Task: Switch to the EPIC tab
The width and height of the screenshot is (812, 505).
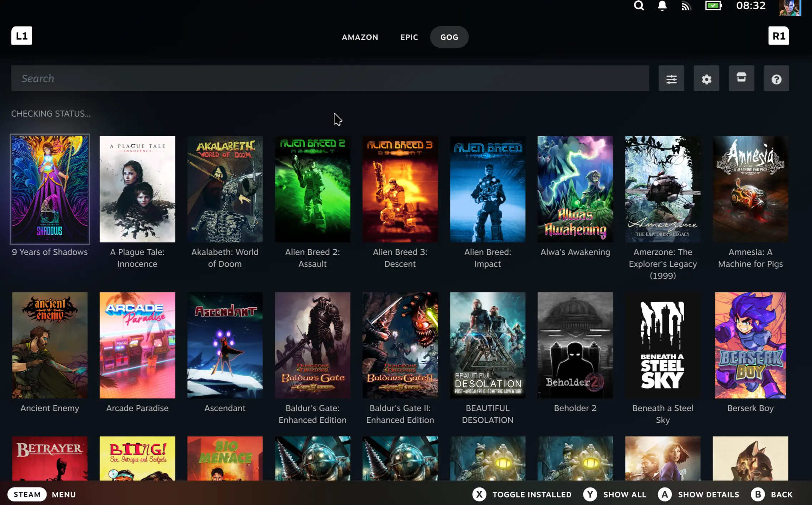Action: pyautogui.click(x=409, y=37)
